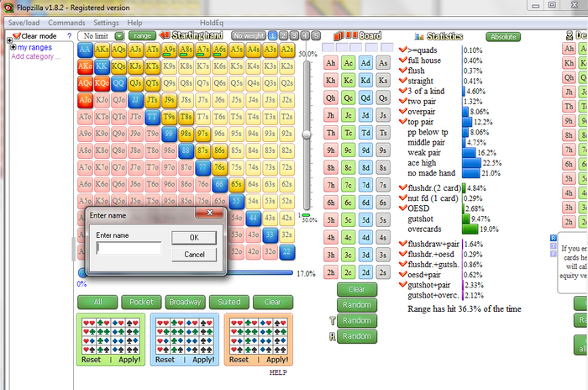Select the AKs hand cell
588x390 pixels.
click(102, 50)
